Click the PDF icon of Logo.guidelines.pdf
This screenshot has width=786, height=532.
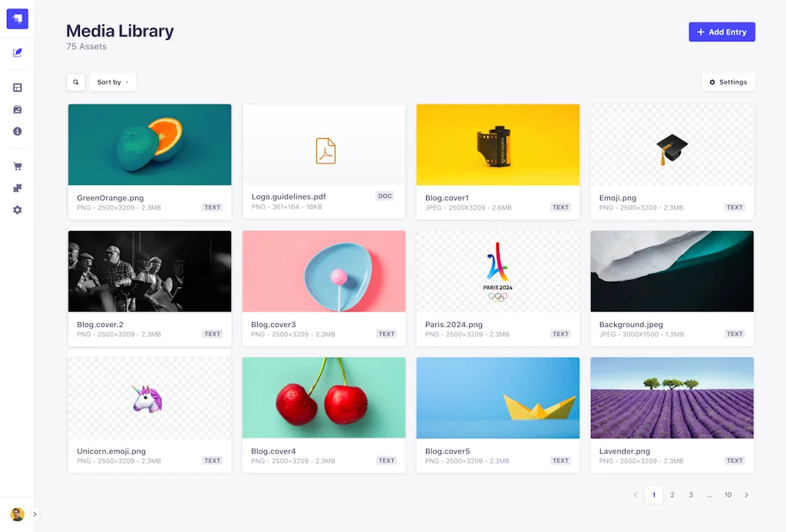[x=325, y=151]
